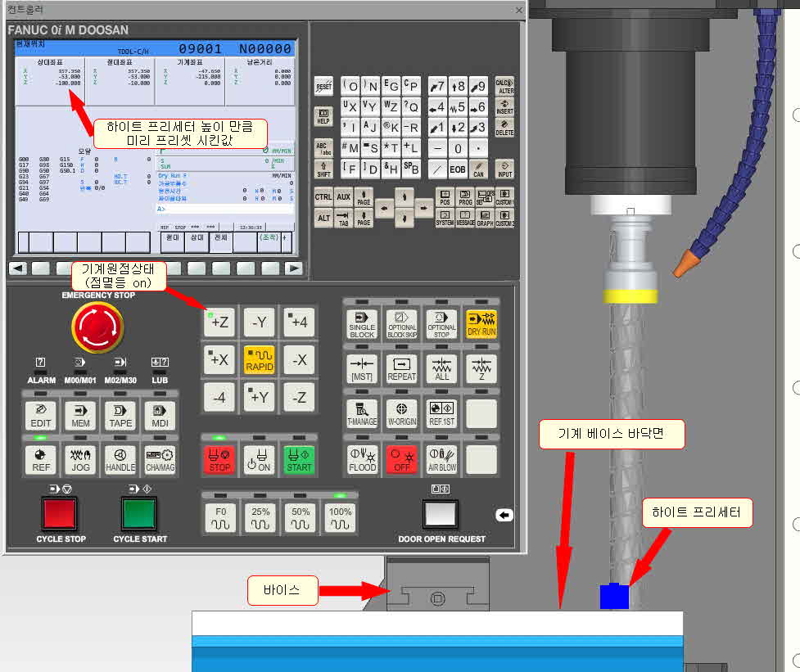Select TAPE mode
This screenshot has height=672, width=800.
click(120, 416)
